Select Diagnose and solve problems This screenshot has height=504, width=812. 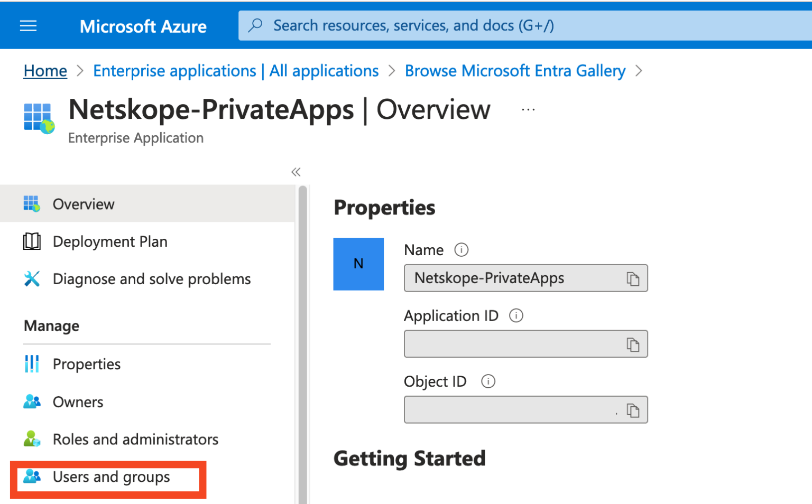(151, 279)
